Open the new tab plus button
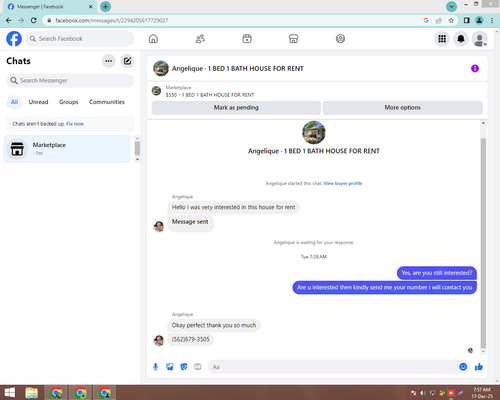Image resolution: width=500 pixels, height=400 pixels. click(105, 6)
